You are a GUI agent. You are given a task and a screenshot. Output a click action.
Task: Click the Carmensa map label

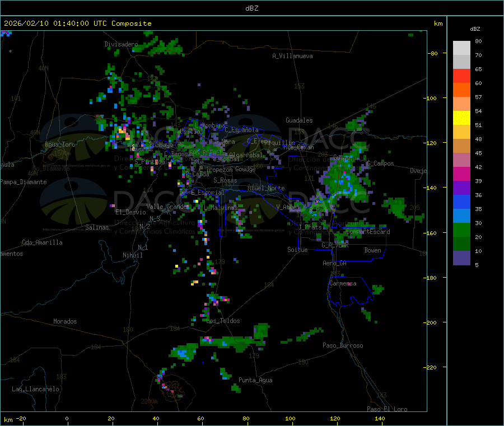[x=343, y=283]
